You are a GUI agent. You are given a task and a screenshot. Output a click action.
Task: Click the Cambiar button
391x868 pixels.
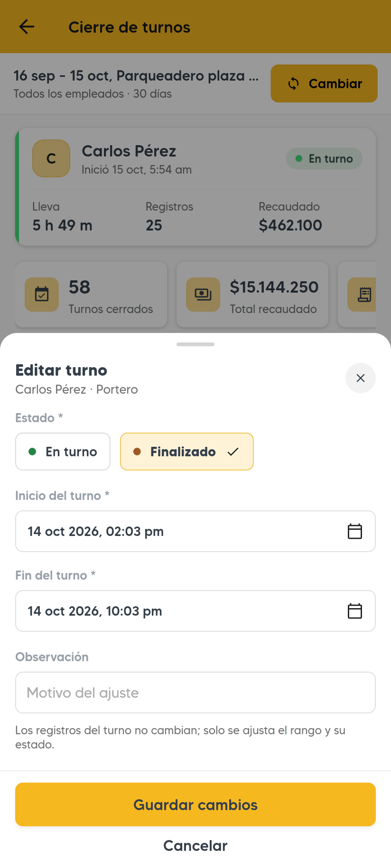click(324, 83)
